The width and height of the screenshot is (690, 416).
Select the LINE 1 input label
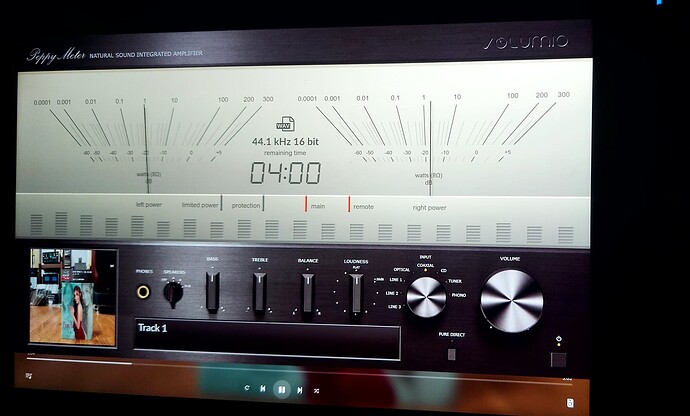tap(395, 280)
